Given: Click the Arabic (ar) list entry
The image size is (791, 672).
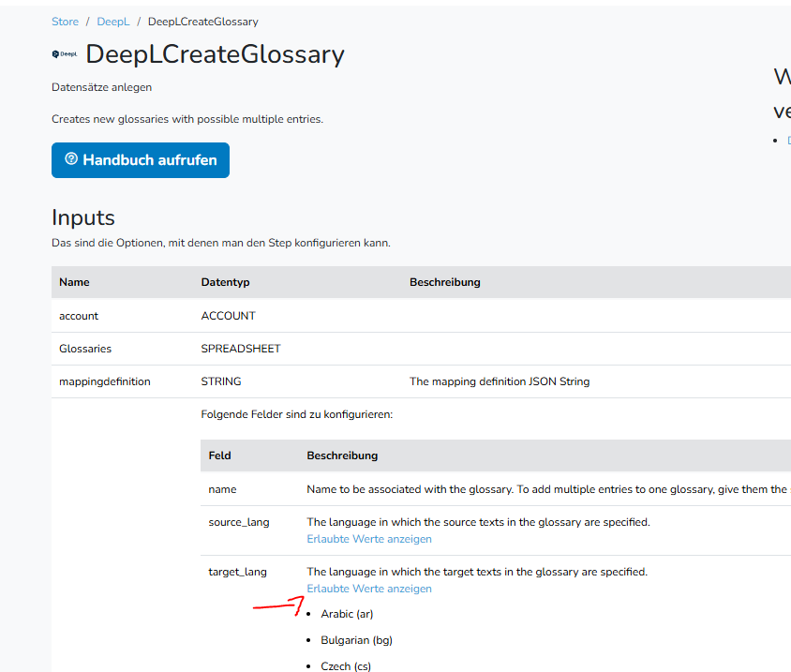Looking at the screenshot, I should click(x=347, y=614).
